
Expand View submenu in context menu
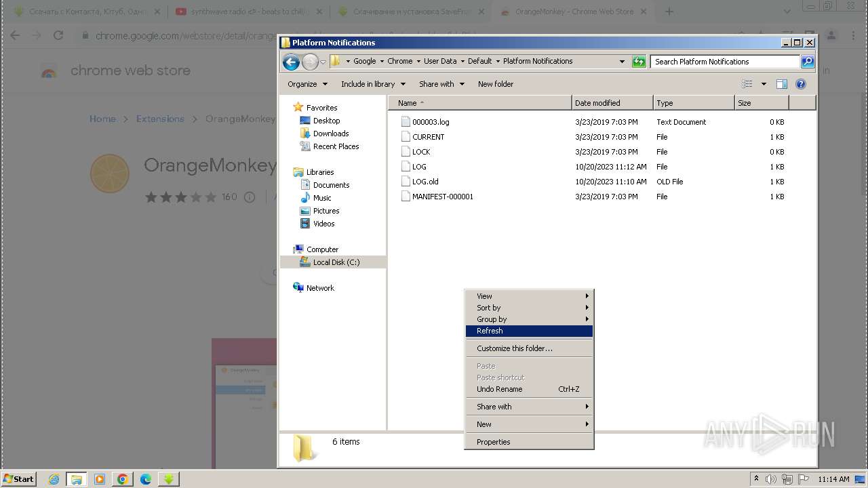tap(529, 296)
